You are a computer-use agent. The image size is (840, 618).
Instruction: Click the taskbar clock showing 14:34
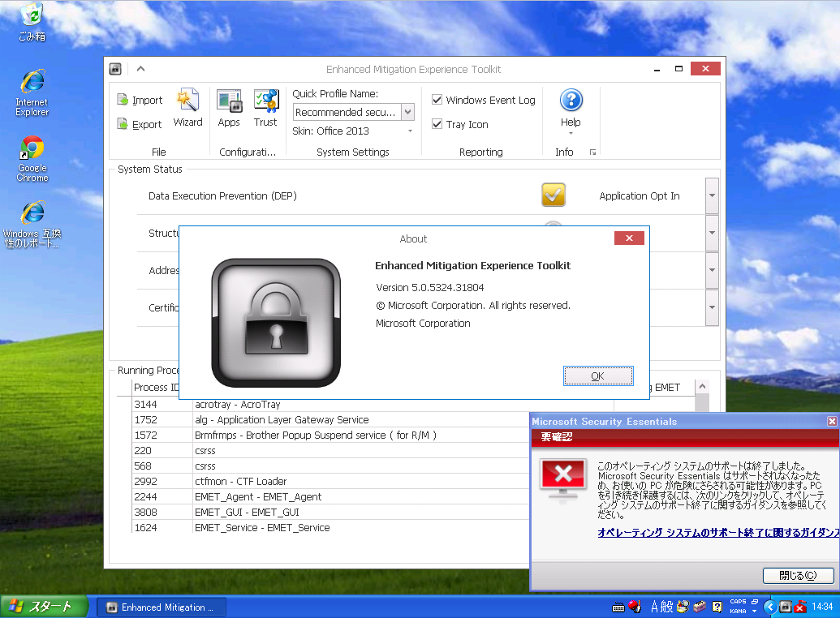pos(822,607)
